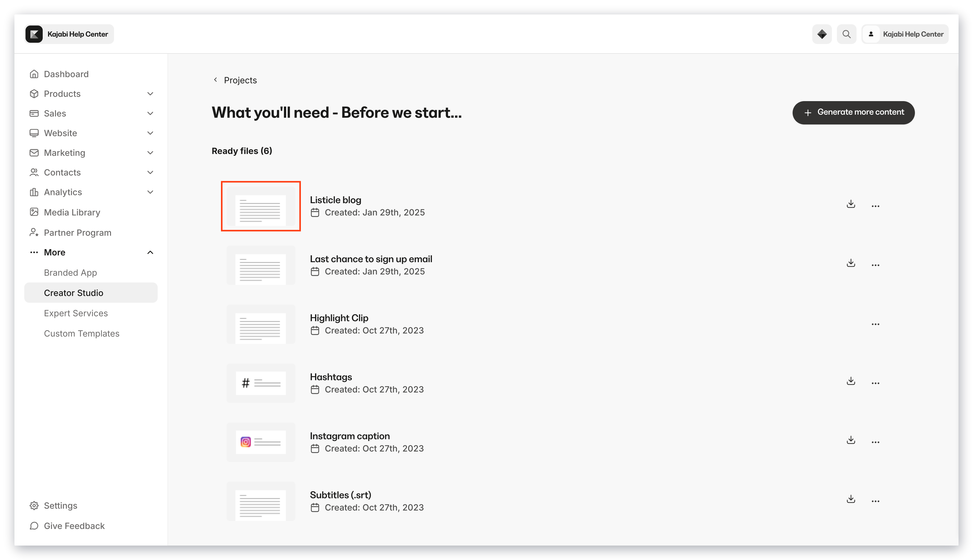Go back to Projects
The image size is (973, 560).
(x=234, y=80)
